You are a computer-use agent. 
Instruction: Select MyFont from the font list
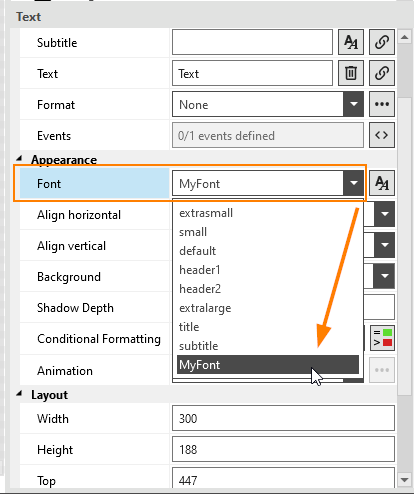coord(268,365)
